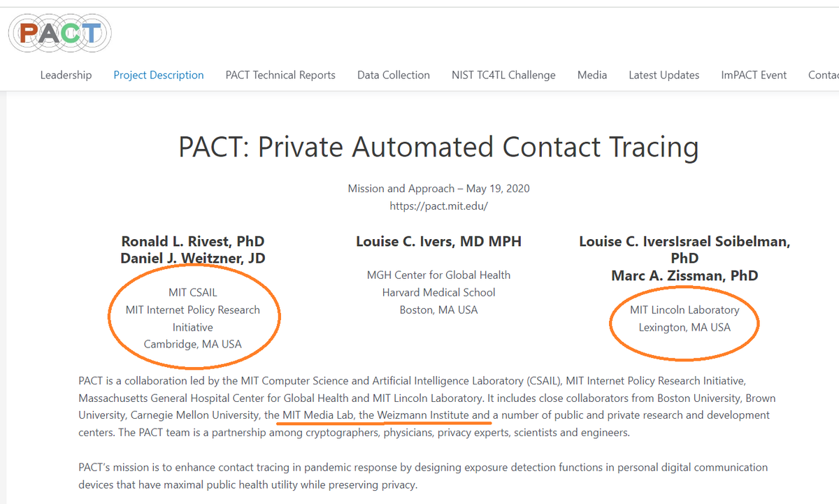
Task: Go to Data Collection page
Action: (x=394, y=75)
